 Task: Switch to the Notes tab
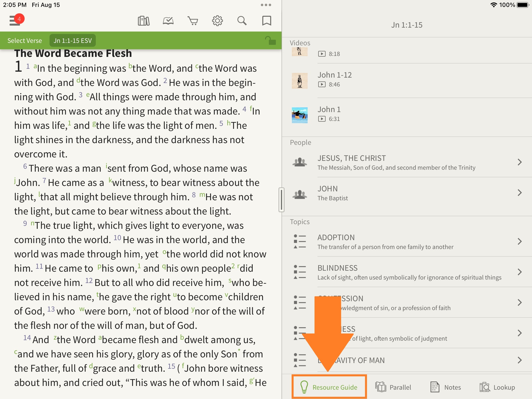tap(446, 387)
